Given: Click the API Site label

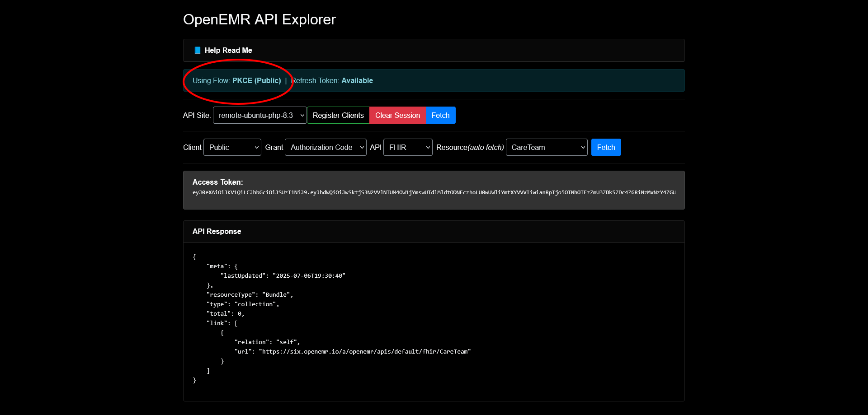Looking at the screenshot, I should click(x=197, y=115).
